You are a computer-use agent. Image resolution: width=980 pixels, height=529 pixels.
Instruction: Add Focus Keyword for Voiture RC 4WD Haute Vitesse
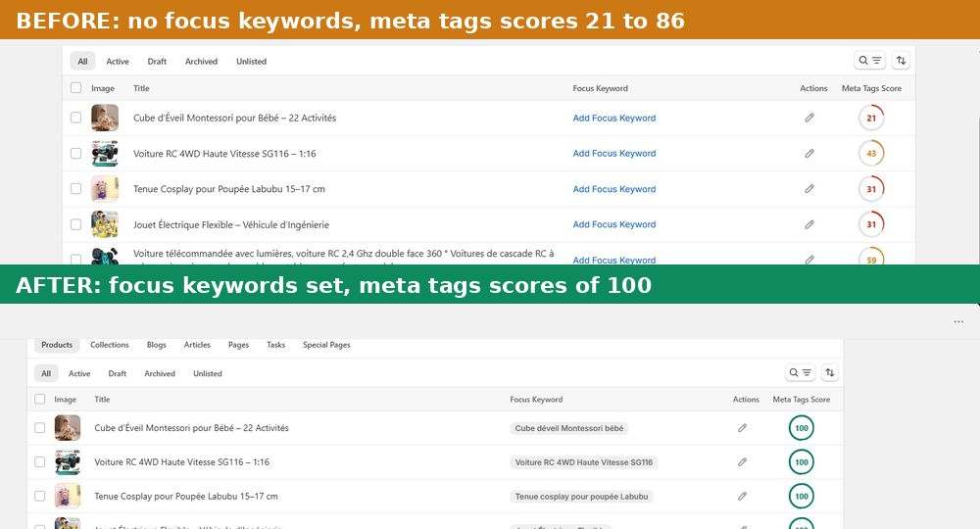coord(614,153)
